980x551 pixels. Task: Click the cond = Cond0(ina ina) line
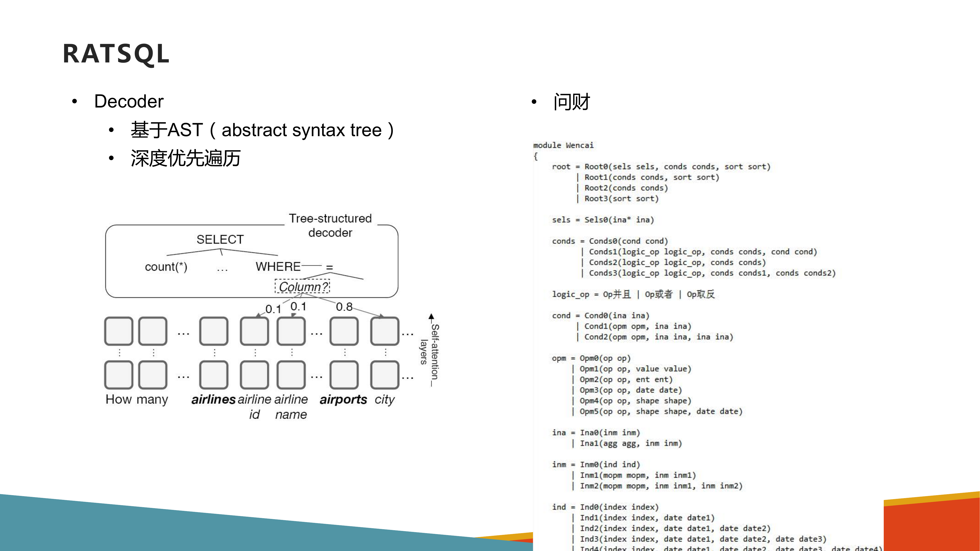coord(601,316)
